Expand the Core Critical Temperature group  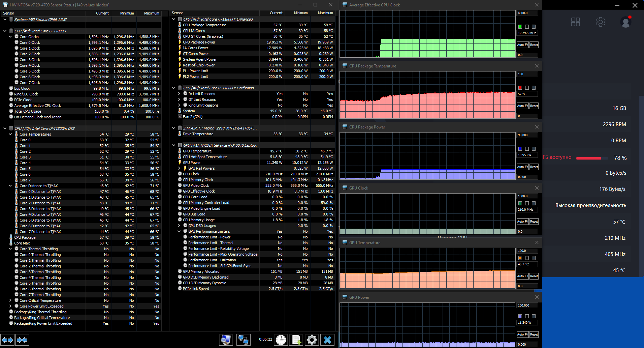(x=10, y=300)
